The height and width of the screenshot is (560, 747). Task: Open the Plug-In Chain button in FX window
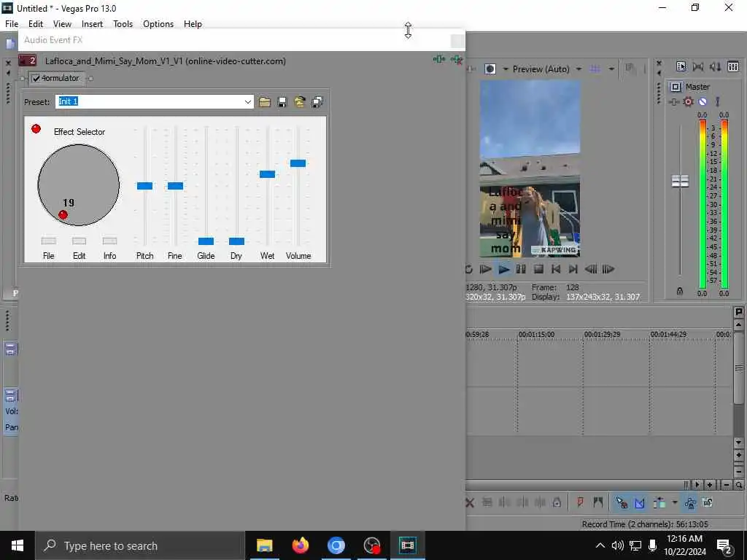click(x=438, y=60)
